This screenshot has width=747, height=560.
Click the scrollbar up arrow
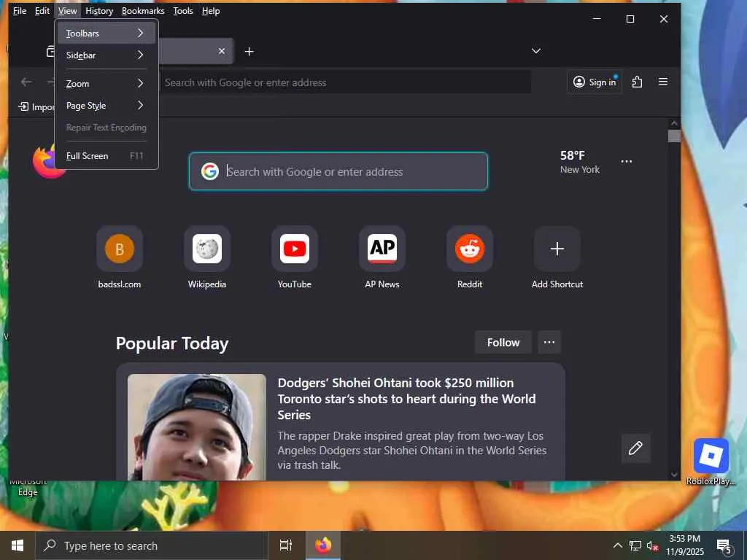(x=673, y=122)
